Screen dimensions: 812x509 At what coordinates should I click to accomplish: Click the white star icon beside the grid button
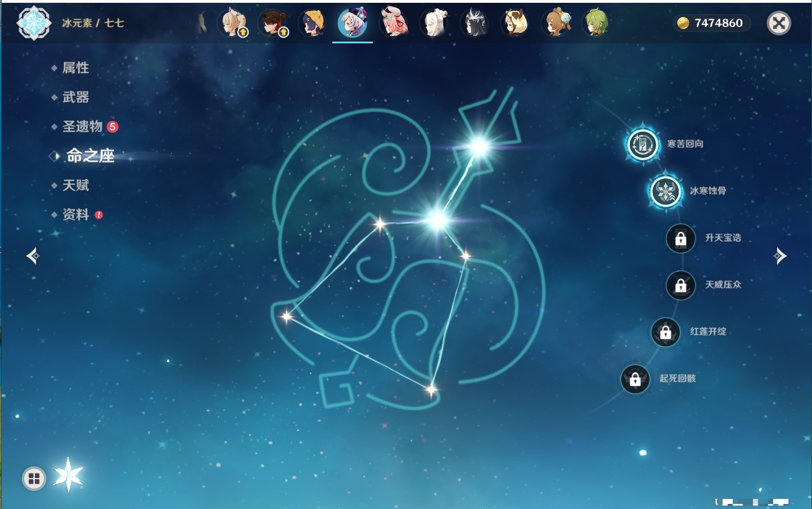(68, 475)
